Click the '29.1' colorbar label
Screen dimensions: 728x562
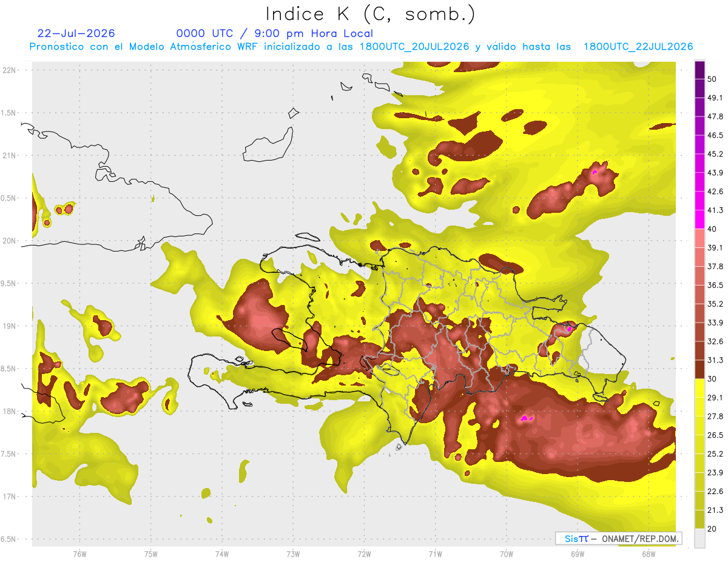click(715, 398)
